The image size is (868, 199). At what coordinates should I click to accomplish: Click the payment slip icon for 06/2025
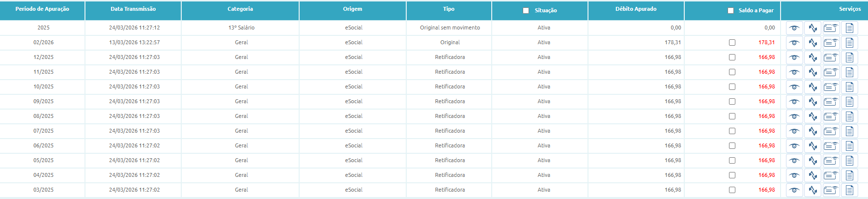[831, 146]
